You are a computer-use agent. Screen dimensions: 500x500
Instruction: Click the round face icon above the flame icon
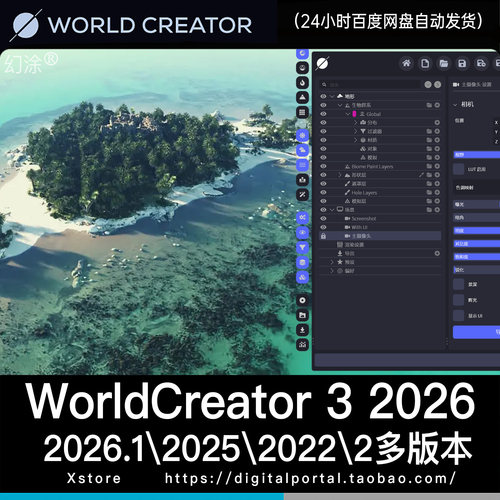pos(302,68)
